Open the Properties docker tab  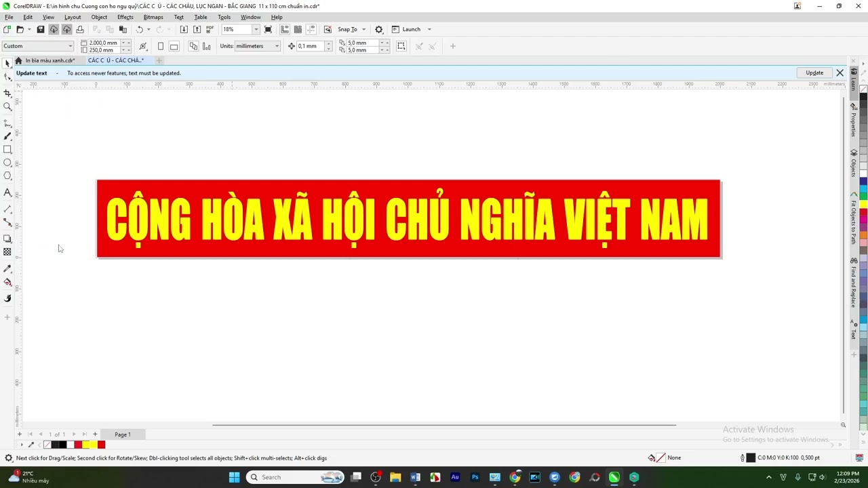point(854,121)
